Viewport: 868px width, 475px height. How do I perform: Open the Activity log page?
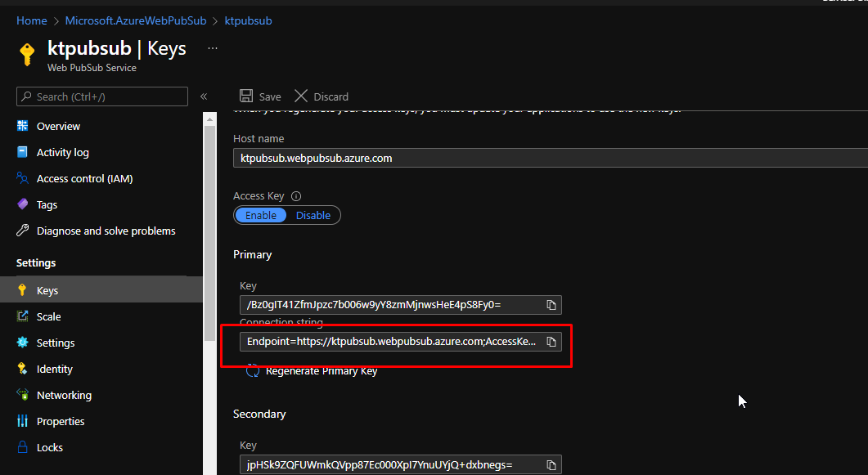point(63,153)
